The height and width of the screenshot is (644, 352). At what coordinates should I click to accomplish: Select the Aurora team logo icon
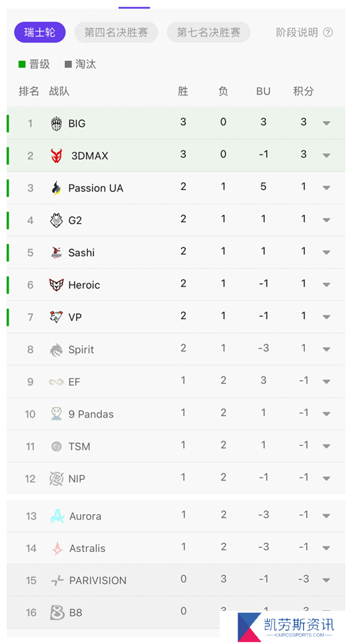(57, 516)
